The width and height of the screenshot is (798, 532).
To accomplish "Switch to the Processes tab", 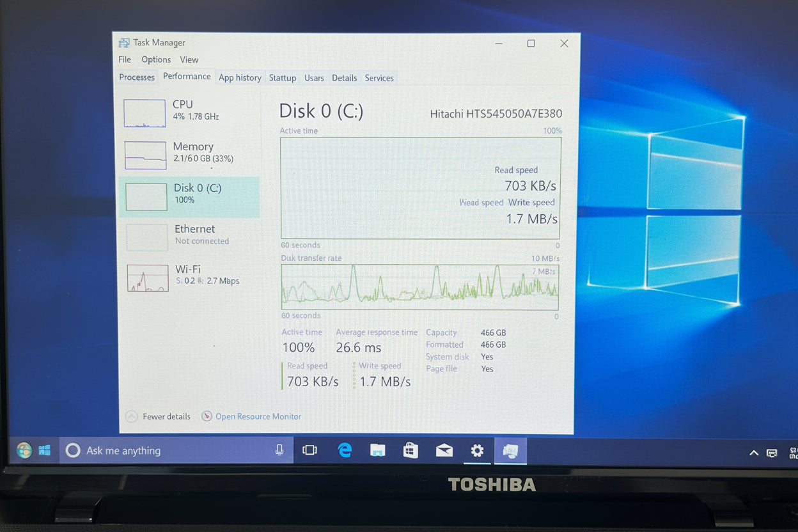I will (x=137, y=77).
